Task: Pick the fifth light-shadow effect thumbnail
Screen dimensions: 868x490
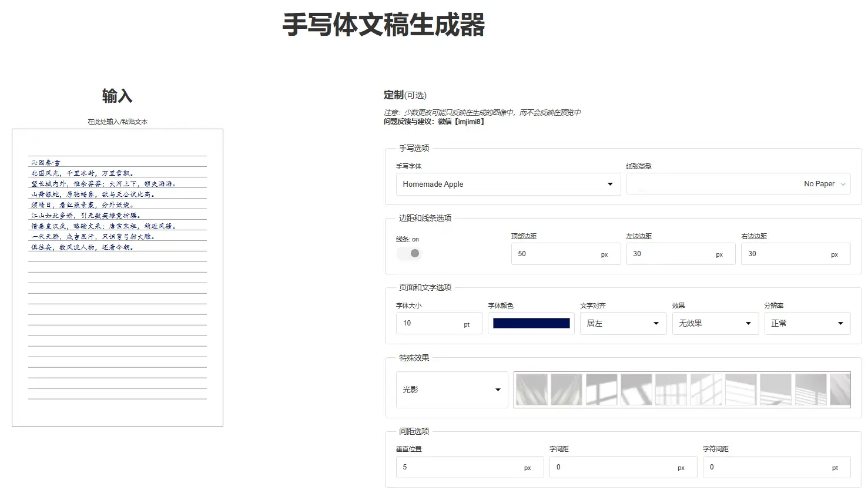Action: (671, 390)
